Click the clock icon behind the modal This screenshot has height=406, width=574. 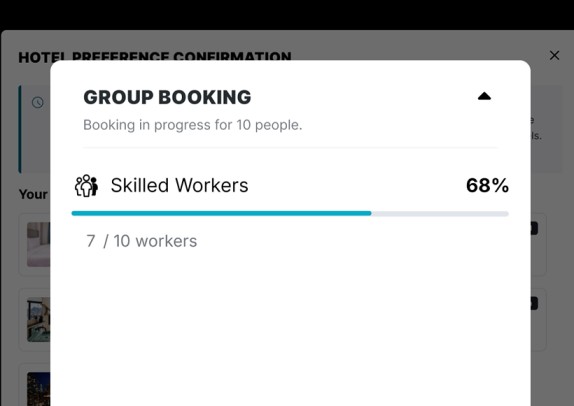point(38,102)
